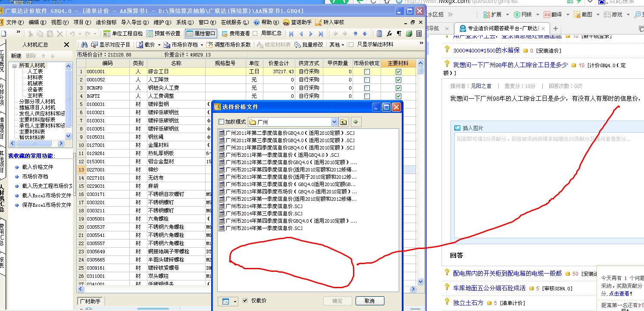Jump to the first record arrow

[x=292, y=34]
